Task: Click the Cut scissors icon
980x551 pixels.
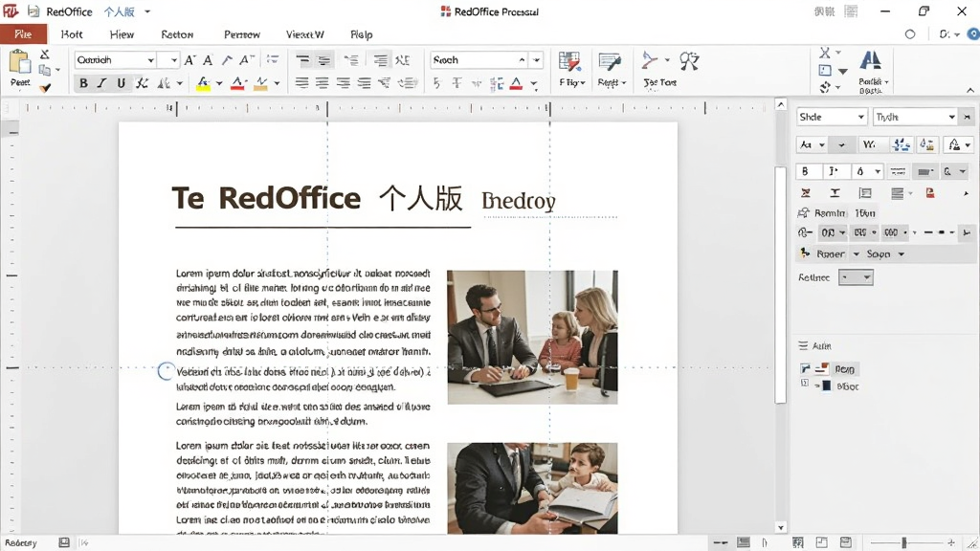Action: (x=44, y=55)
